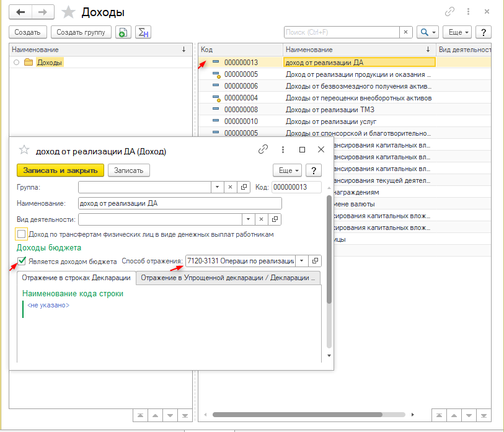Click the right list horizontal scrollbar thumb
Screen dimensions: 504x432
click(298, 415)
